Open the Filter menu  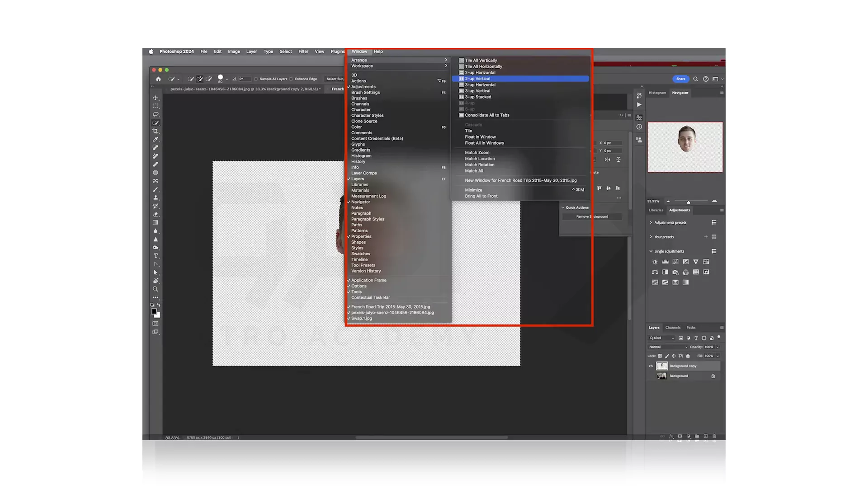tap(303, 52)
